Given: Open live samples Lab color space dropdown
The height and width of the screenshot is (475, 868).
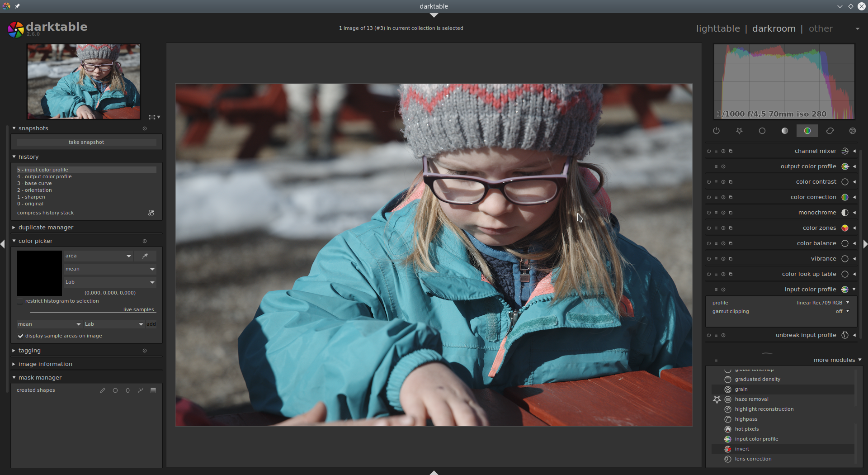Looking at the screenshot, I should tap(114, 324).
